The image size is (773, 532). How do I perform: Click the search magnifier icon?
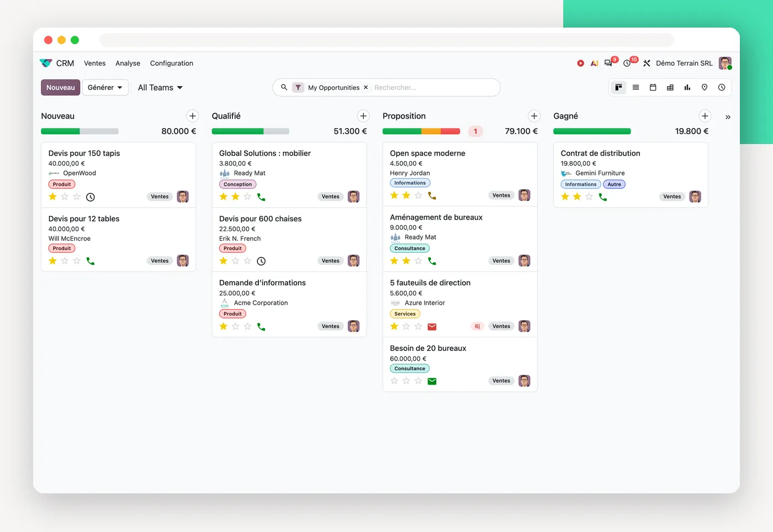(284, 87)
